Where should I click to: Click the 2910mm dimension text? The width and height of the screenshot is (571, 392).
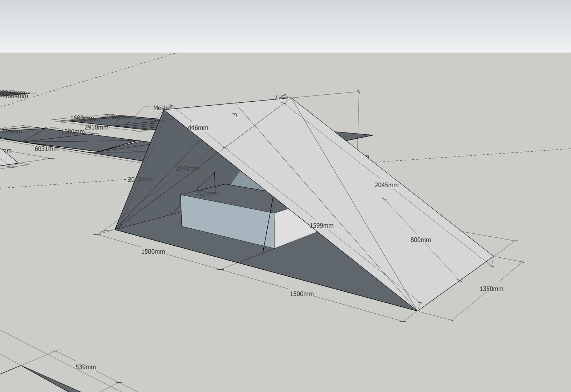96,127
